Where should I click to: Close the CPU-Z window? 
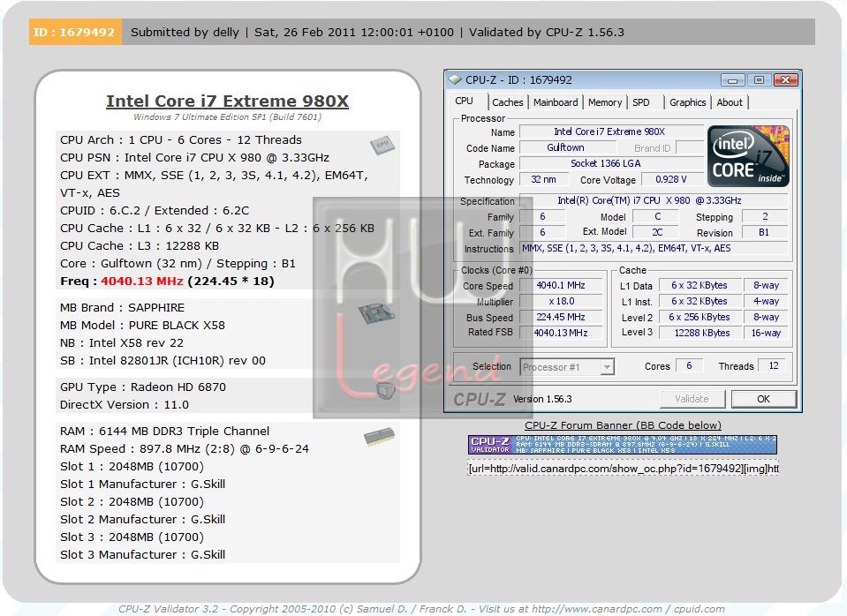785,80
